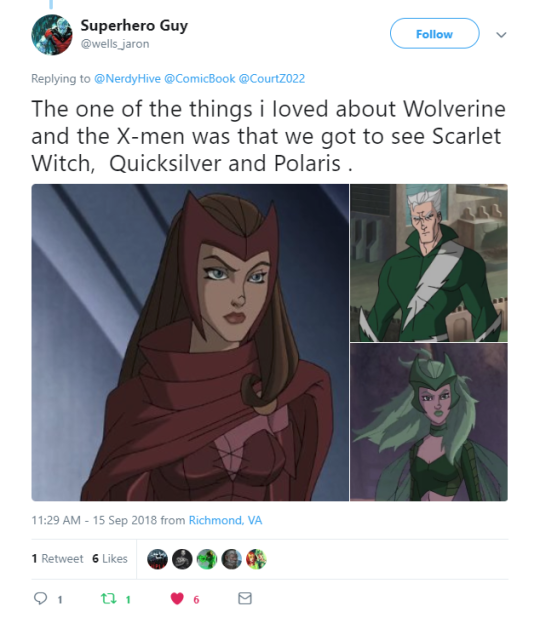Open the large Scarlet Witch image
Image resolution: width=540 pixels, height=629 pixels.
point(190,342)
